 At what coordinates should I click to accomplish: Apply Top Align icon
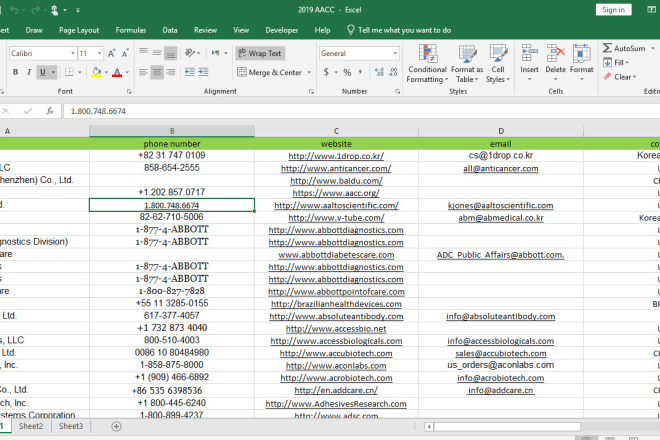click(143, 53)
